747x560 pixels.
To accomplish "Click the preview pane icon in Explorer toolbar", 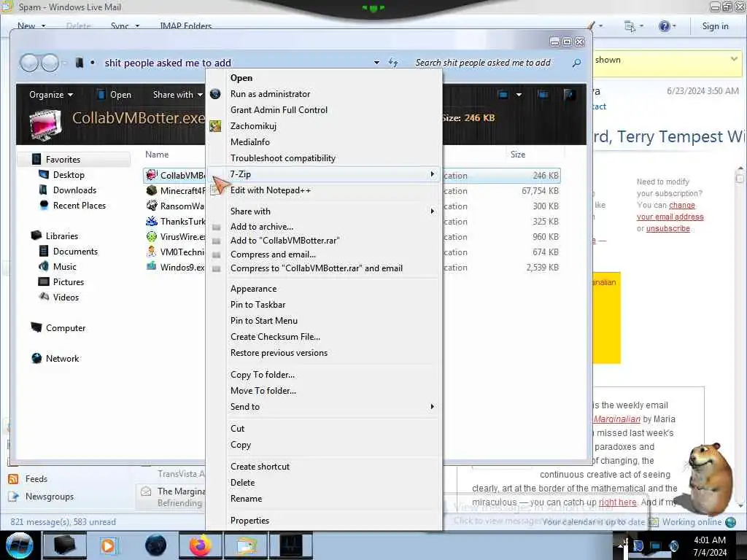I will (x=543, y=94).
